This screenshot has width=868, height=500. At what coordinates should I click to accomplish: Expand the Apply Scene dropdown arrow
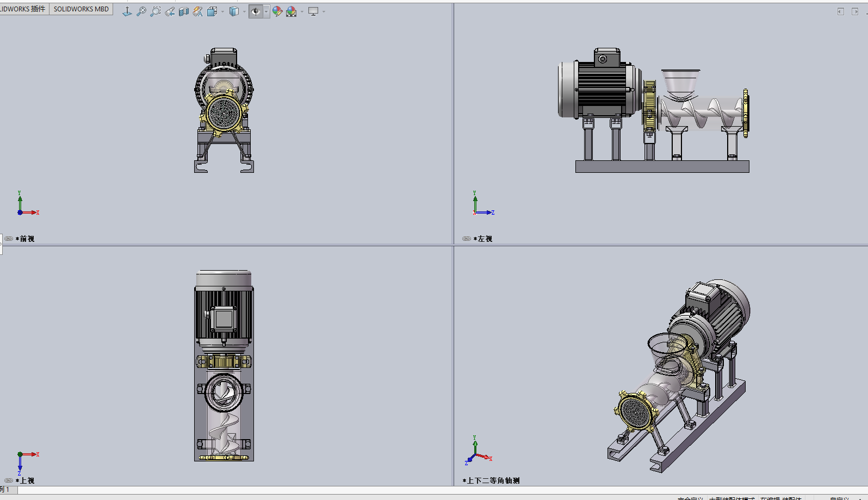(302, 11)
